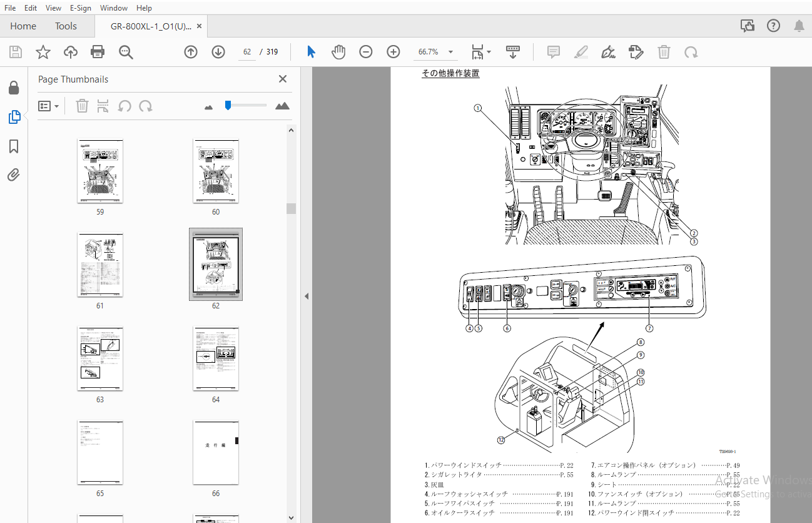812x523 pixels.
Task: Open the Help menu
Action: point(144,8)
